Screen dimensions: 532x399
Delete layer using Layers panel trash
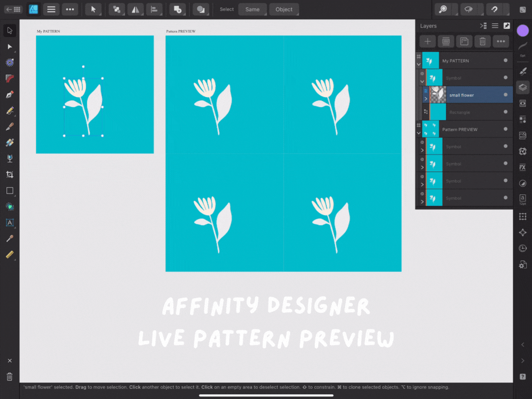(482, 41)
